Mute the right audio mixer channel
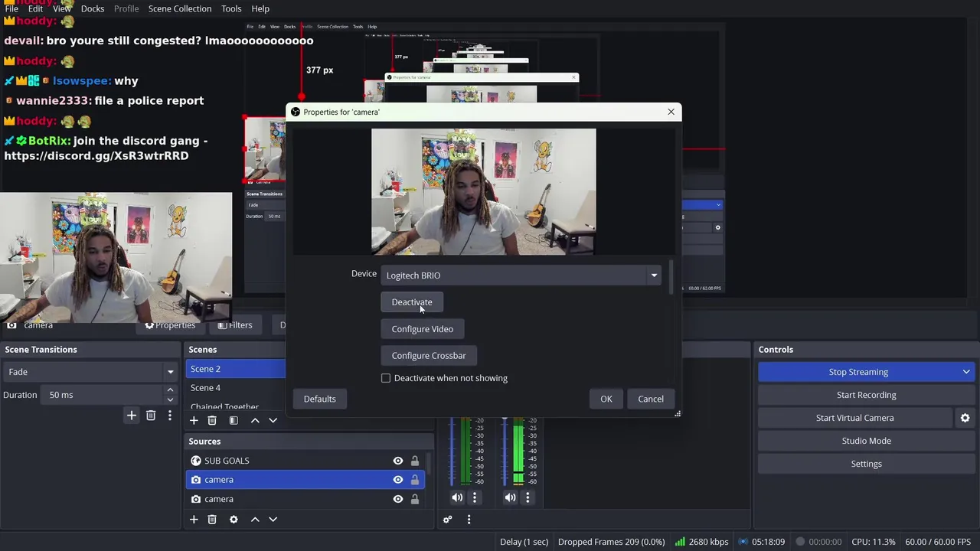This screenshot has width=980, height=551. pos(510,497)
